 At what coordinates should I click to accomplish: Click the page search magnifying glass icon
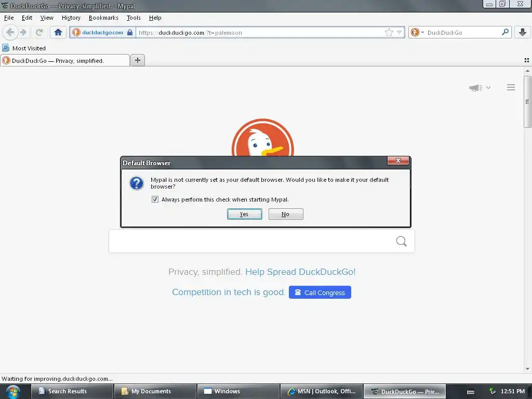coord(402,241)
